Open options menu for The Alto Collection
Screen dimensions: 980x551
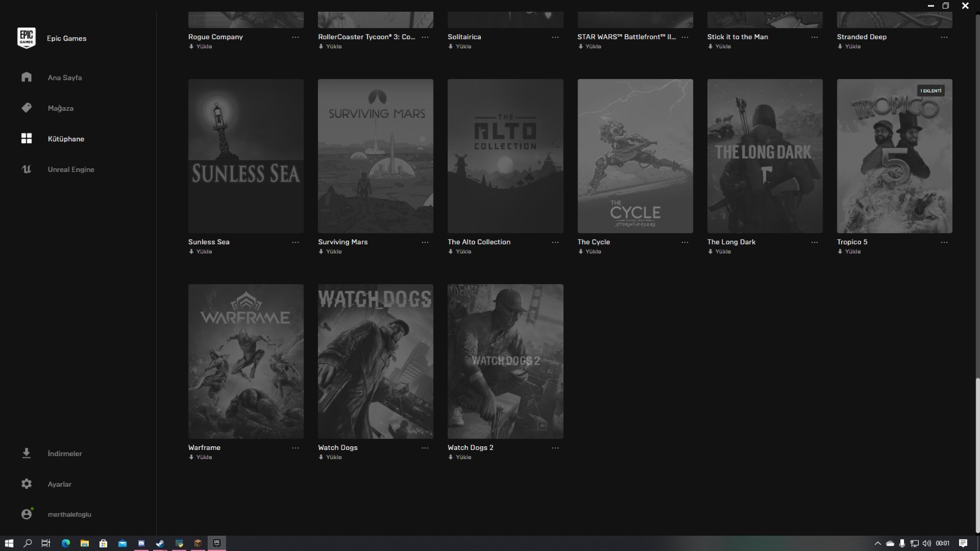point(555,242)
